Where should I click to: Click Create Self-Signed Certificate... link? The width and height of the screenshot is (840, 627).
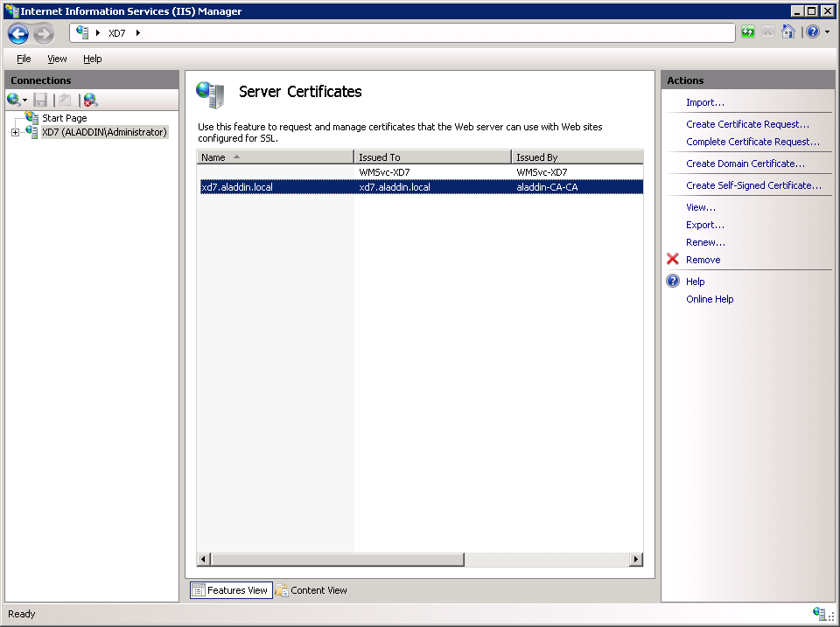click(753, 185)
